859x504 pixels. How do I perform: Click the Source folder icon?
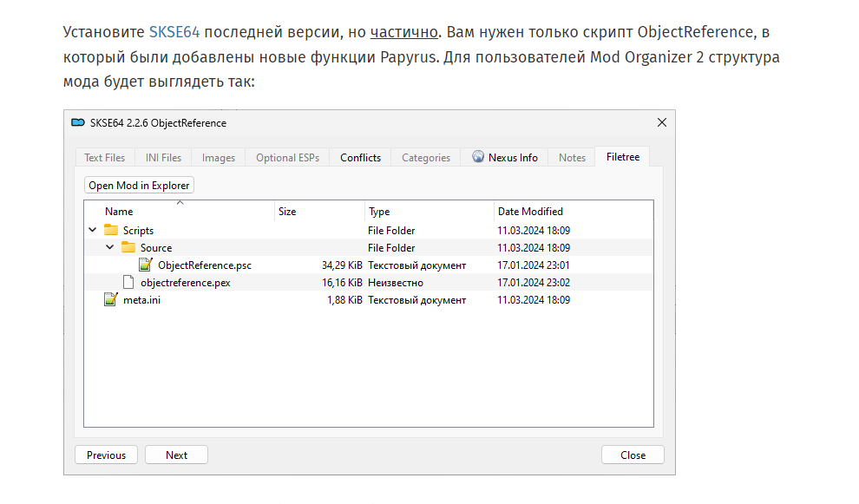[x=128, y=247]
